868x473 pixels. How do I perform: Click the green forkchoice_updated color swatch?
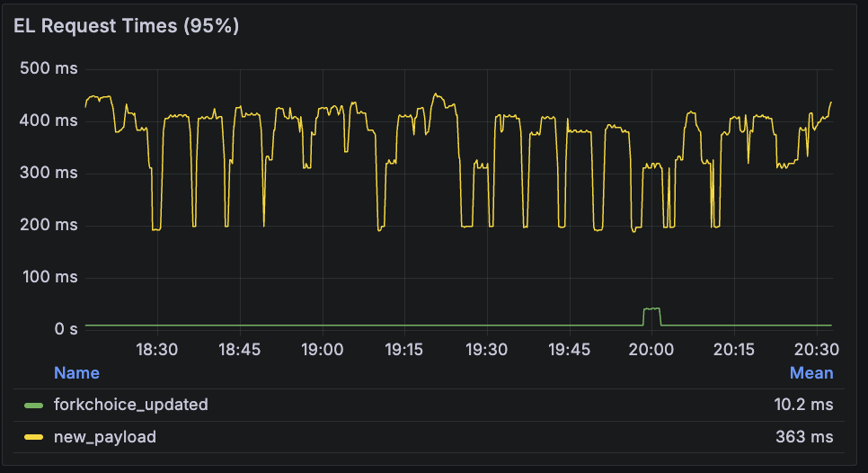point(34,406)
